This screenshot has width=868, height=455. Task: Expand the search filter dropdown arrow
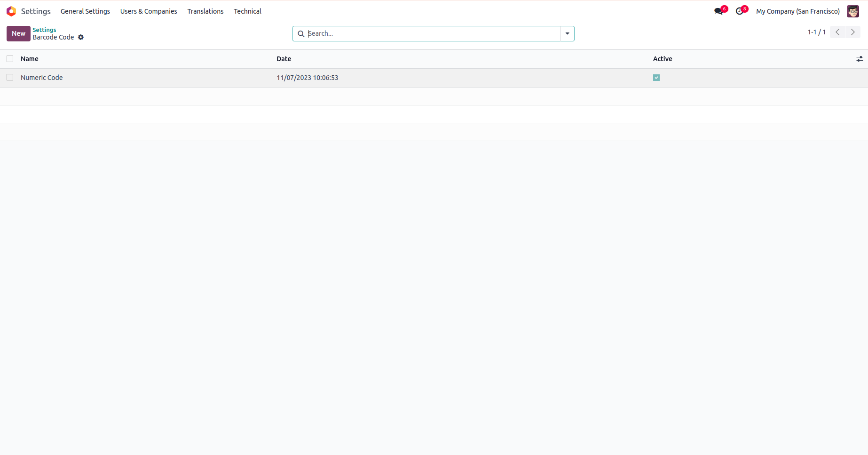pyautogui.click(x=568, y=33)
